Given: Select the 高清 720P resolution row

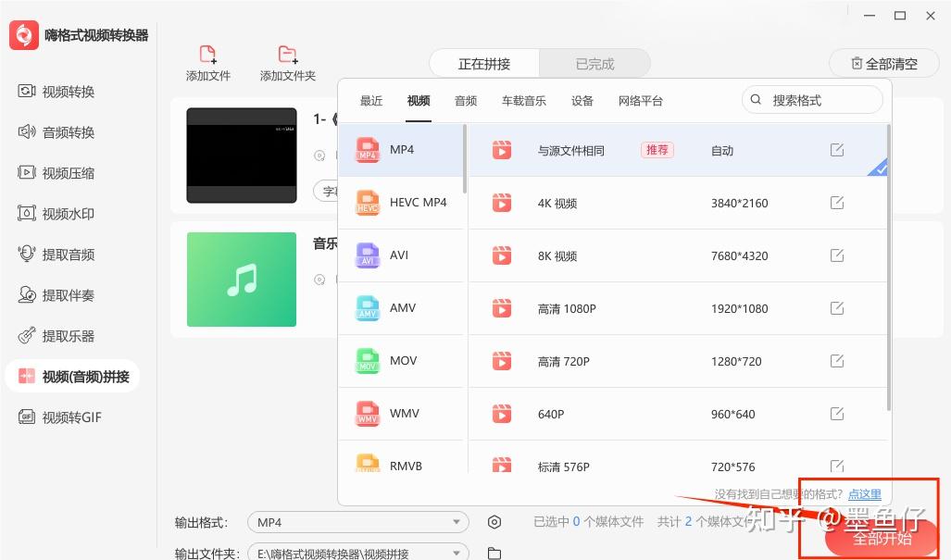Looking at the screenshot, I should (678, 361).
